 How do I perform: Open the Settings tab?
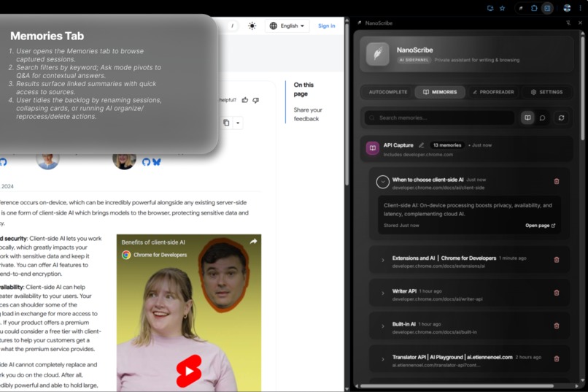point(546,92)
